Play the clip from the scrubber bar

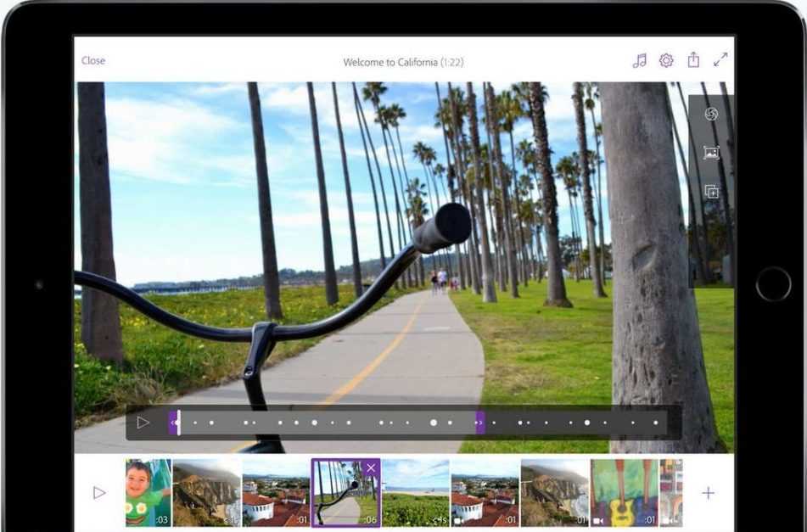143,422
